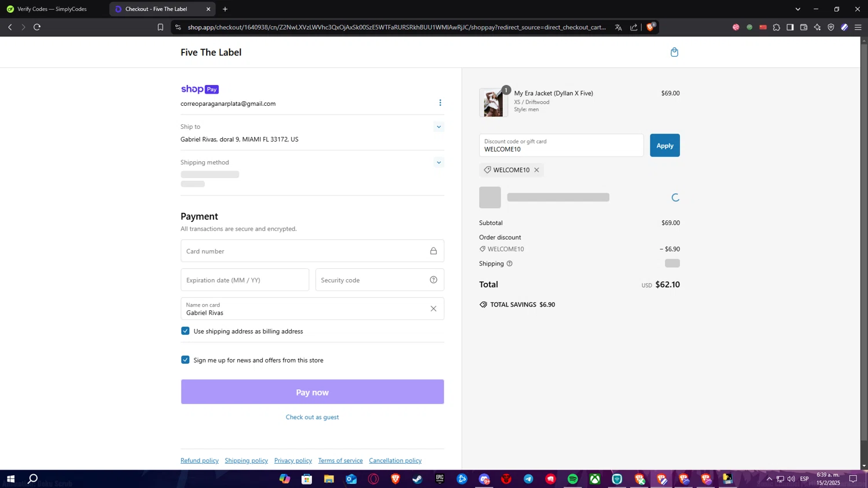
Task: View site information in address bar
Action: 178,27
